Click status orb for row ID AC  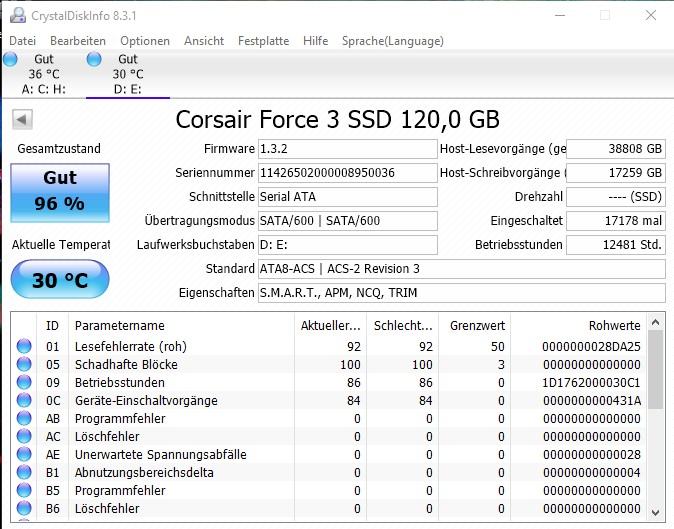24,437
